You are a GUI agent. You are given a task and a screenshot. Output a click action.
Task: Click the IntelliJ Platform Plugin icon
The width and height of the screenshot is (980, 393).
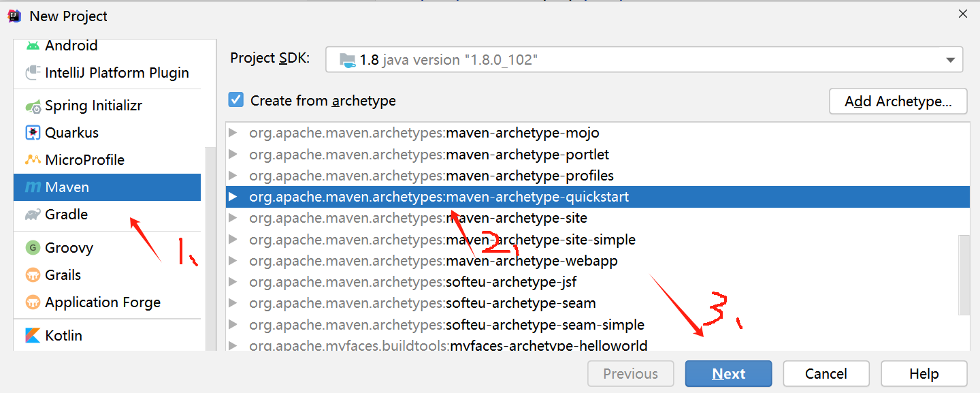pos(33,73)
